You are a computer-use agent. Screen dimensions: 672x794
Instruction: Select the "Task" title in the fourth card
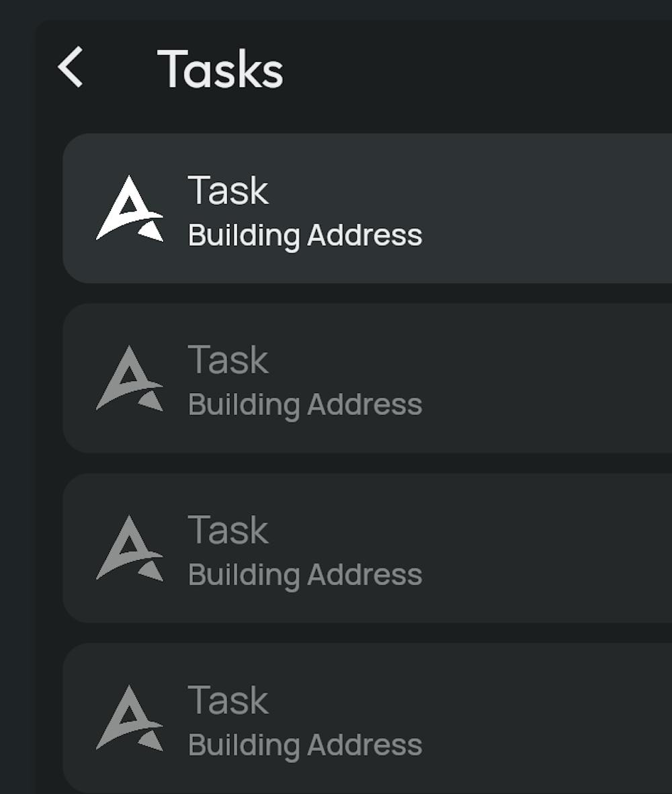click(228, 701)
